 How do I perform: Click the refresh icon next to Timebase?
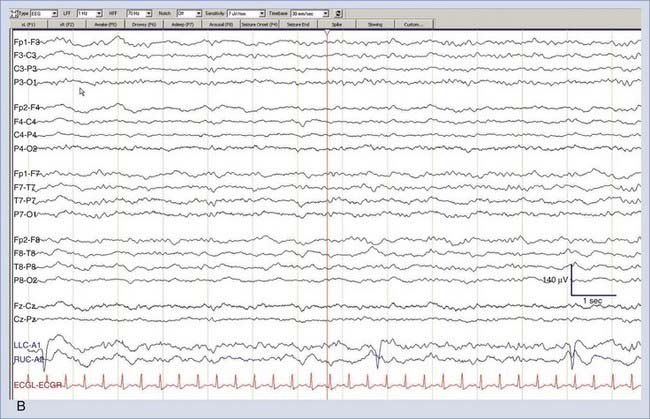338,13
